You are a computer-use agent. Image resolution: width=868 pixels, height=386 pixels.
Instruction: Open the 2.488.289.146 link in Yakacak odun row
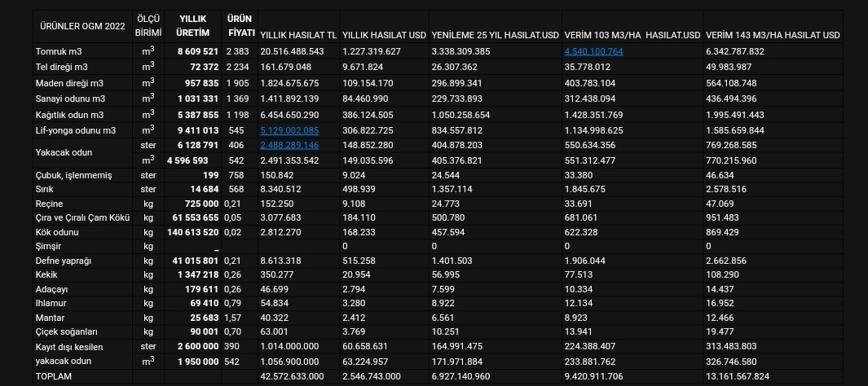click(289, 145)
